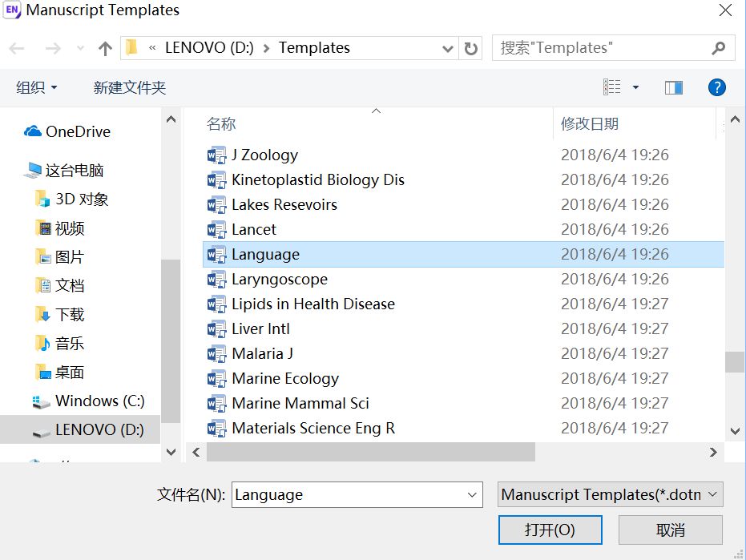Click Word icon beside Liver Intl
Screen dimensions: 746x560
coord(216,329)
